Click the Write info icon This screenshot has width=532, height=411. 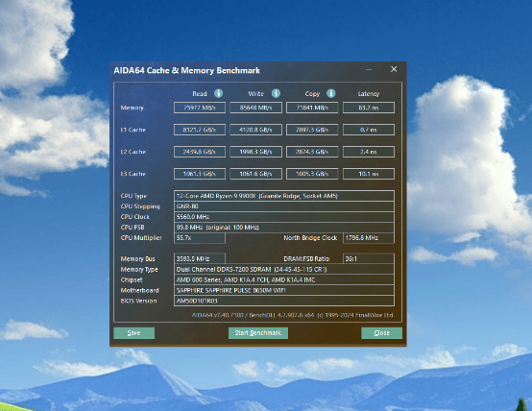click(x=276, y=93)
